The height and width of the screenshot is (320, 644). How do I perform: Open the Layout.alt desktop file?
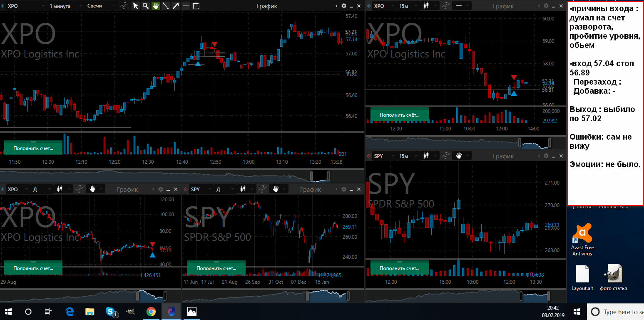click(582, 277)
